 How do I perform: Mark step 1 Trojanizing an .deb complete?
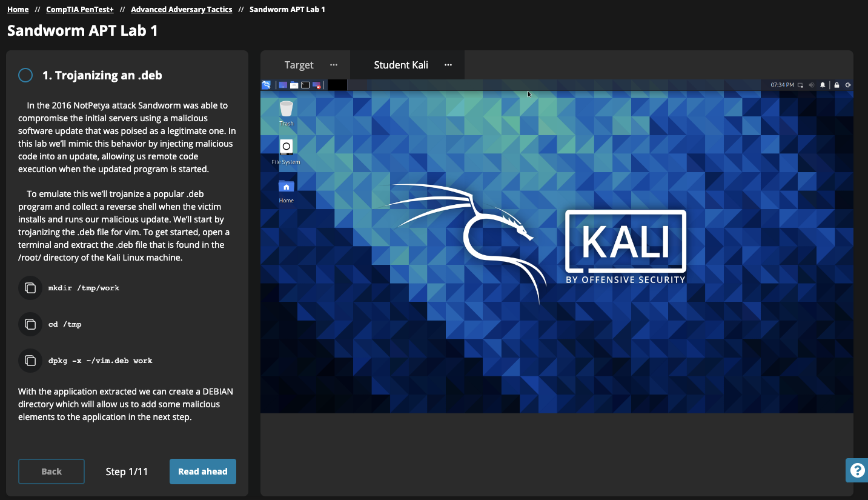tap(25, 75)
